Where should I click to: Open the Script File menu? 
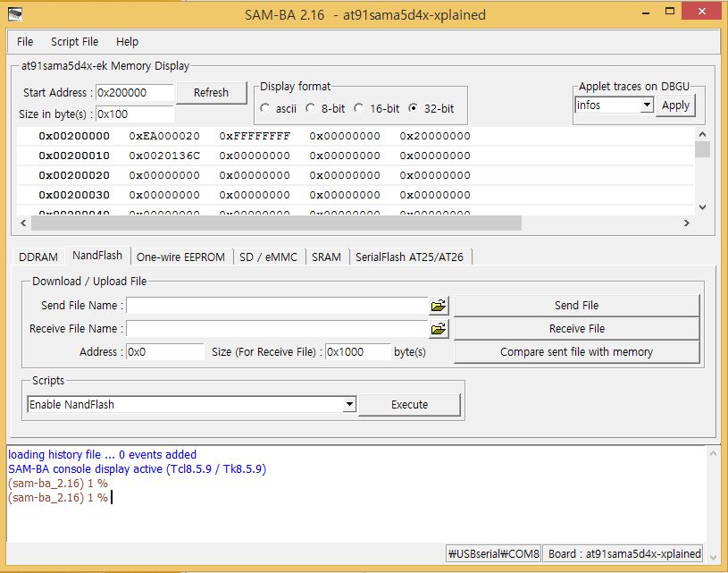point(74,41)
